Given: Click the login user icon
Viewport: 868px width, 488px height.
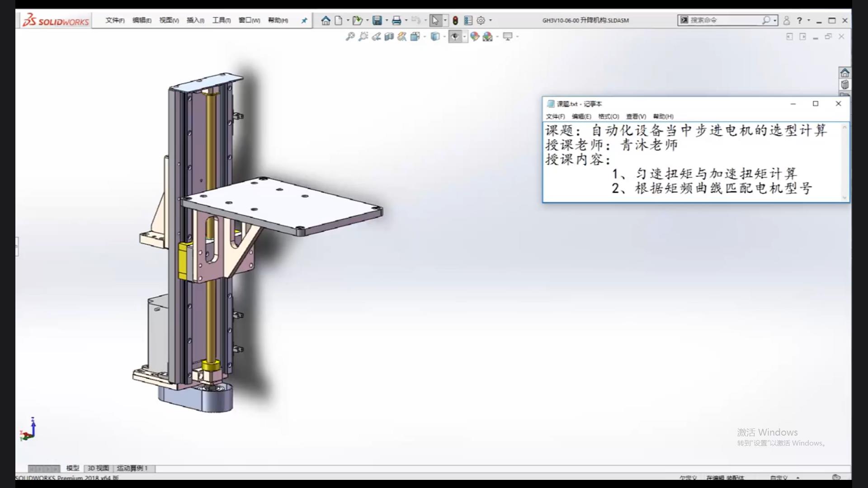Looking at the screenshot, I should pyautogui.click(x=787, y=20).
